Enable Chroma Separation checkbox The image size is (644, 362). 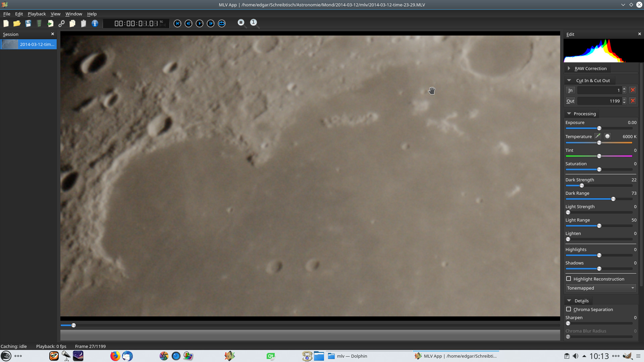[569, 309]
